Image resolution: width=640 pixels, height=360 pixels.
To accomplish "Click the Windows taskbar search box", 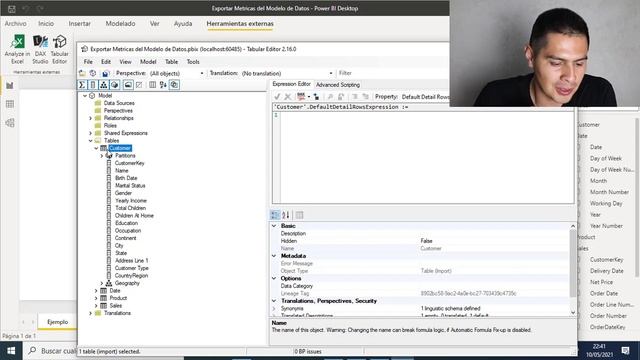I will coord(51,351).
